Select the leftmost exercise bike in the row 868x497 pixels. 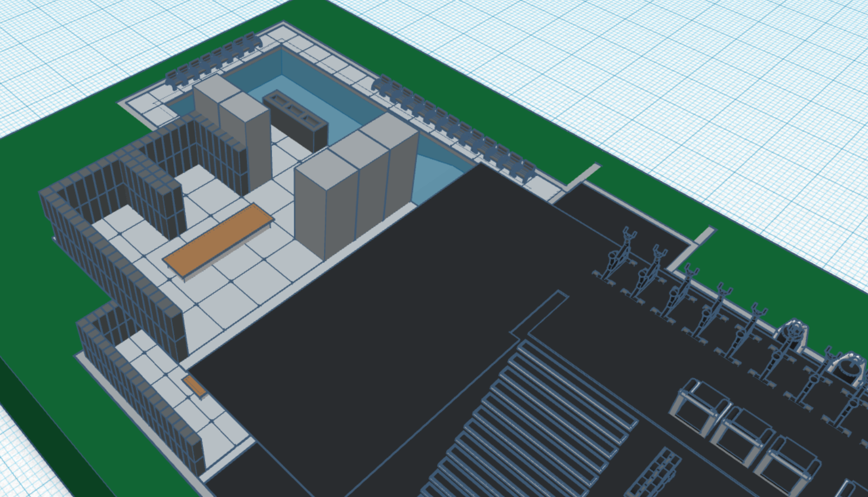[616, 255]
